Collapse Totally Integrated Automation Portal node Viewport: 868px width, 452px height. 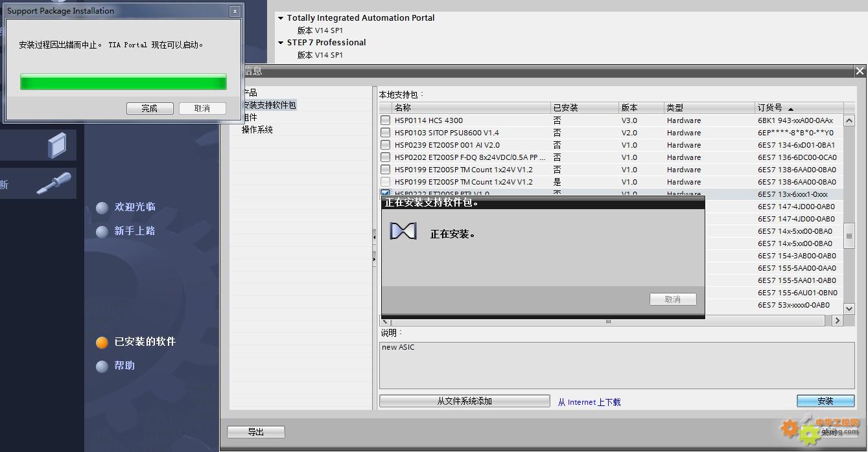[281, 18]
